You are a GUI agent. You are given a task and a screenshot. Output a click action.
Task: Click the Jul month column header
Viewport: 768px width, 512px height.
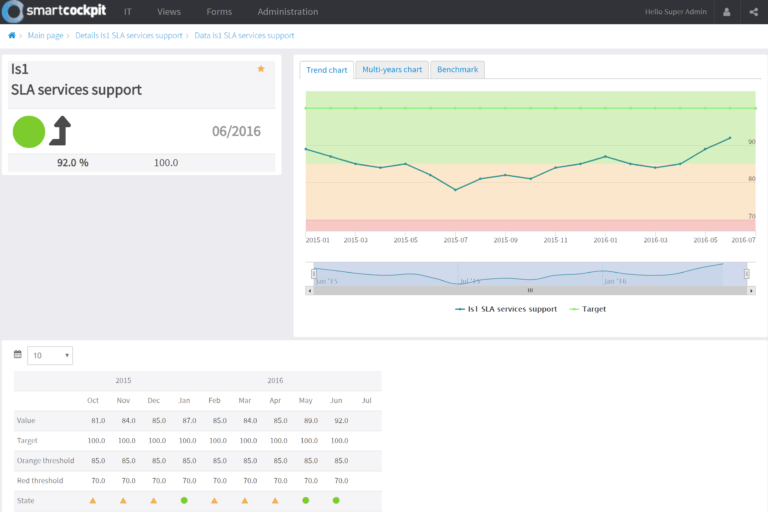[366, 400]
